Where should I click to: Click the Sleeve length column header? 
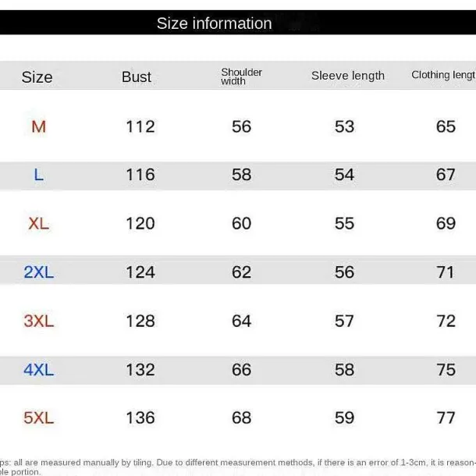click(348, 76)
